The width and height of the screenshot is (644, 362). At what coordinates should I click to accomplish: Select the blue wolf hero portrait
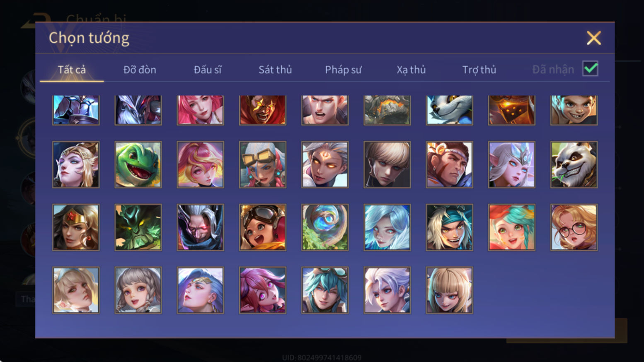449,110
